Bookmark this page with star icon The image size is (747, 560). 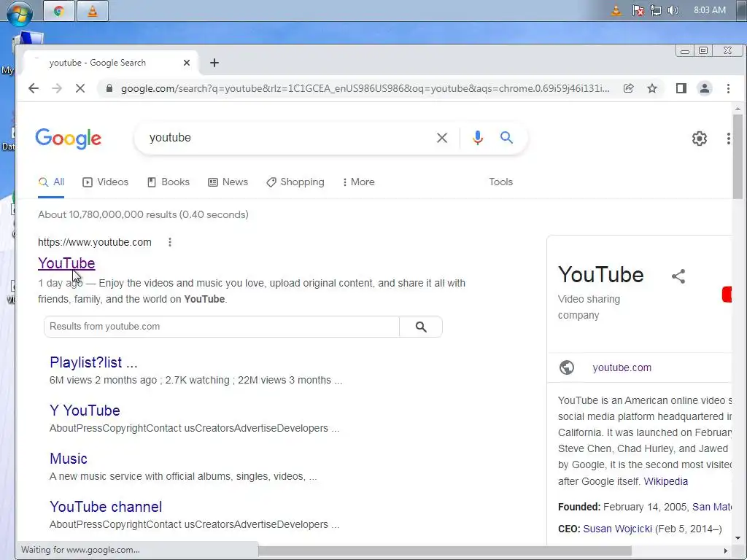(x=652, y=88)
